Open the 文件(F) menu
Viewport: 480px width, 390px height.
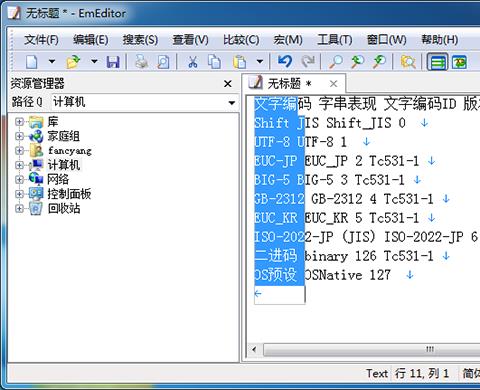click(41, 40)
